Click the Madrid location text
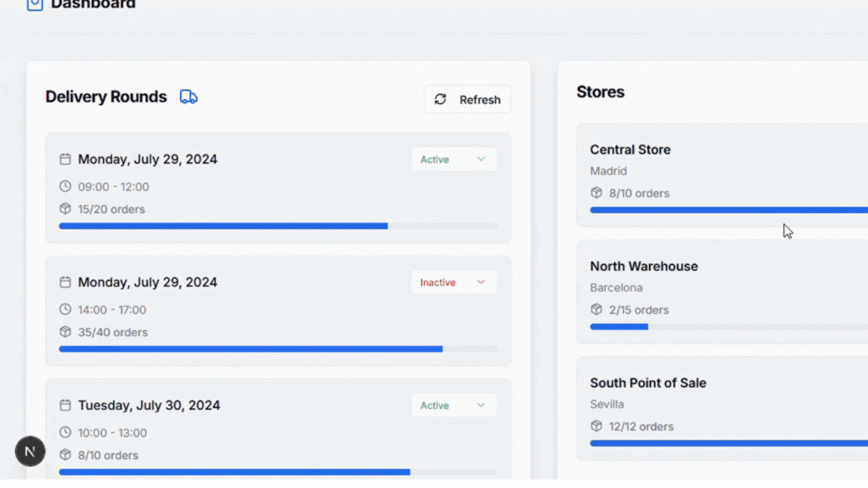The image size is (868, 488). click(x=608, y=171)
